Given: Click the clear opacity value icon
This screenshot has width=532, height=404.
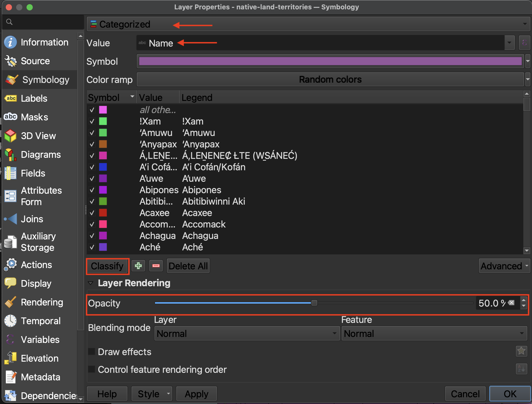Looking at the screenshot, I should tap(512, 303).
